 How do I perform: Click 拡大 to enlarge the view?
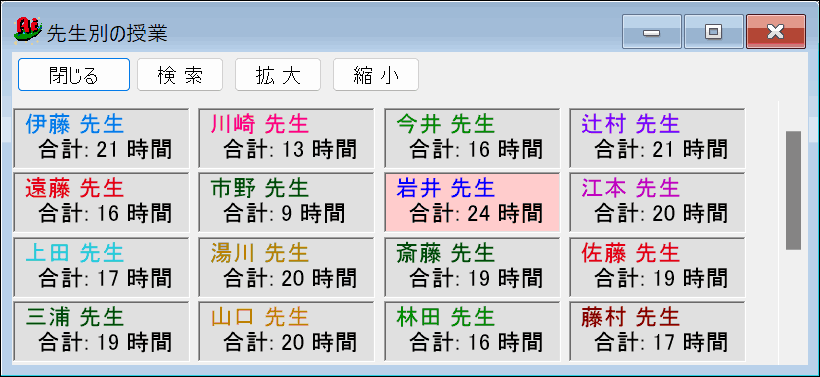(278, 75)
